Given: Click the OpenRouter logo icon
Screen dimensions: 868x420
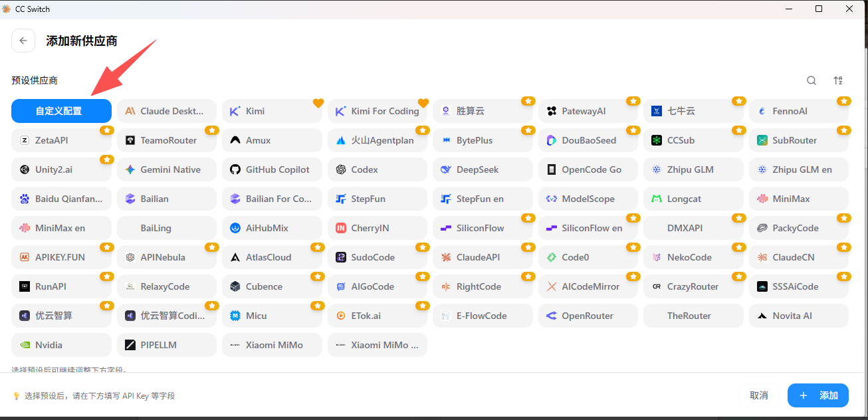Looking at the screenshot, I should point(552,316).
